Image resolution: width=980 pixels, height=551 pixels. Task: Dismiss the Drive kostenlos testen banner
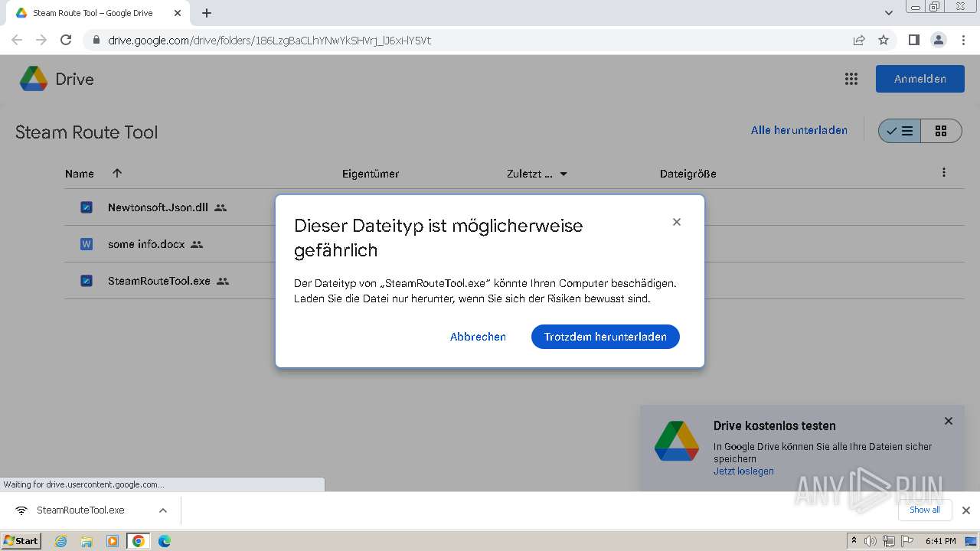(x=949, y=421)
